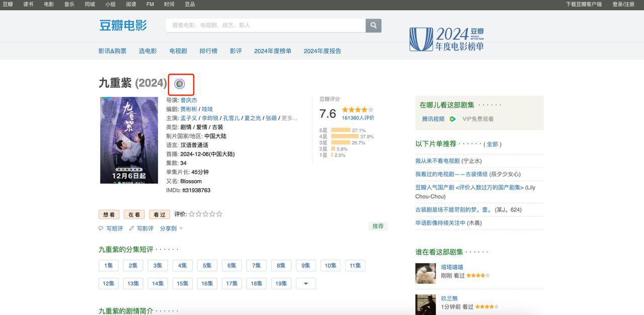Viewport: 644px width, 315px height.
Task: Rate three stars in 评价
Action: coord(205,214)
